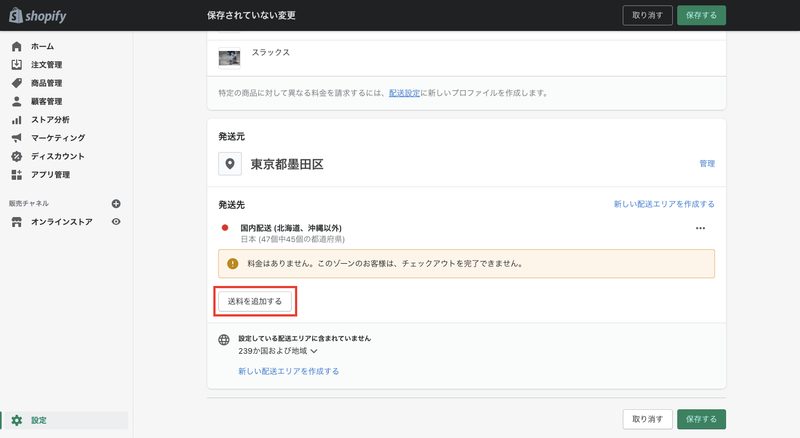Expand the 239か国および地域 chevron
The height and width of the screenshot is (438, 800).
click(x=314, y=351)
